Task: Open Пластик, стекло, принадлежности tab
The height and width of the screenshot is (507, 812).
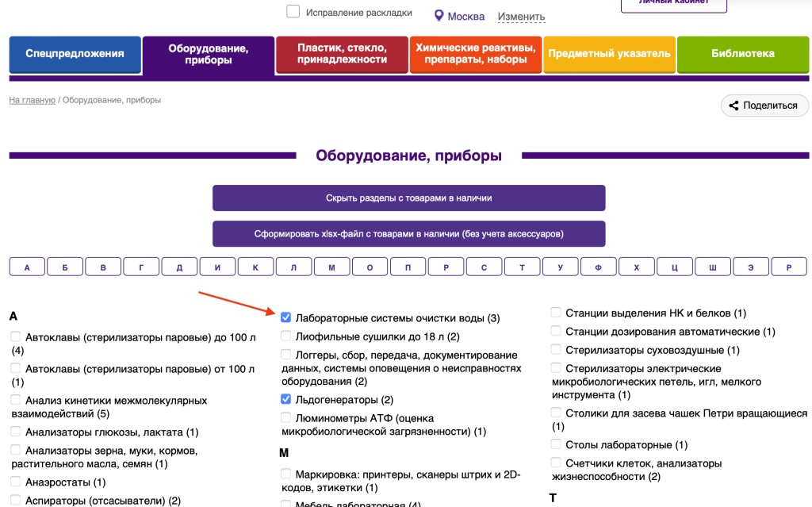Action: coord(342,54)
